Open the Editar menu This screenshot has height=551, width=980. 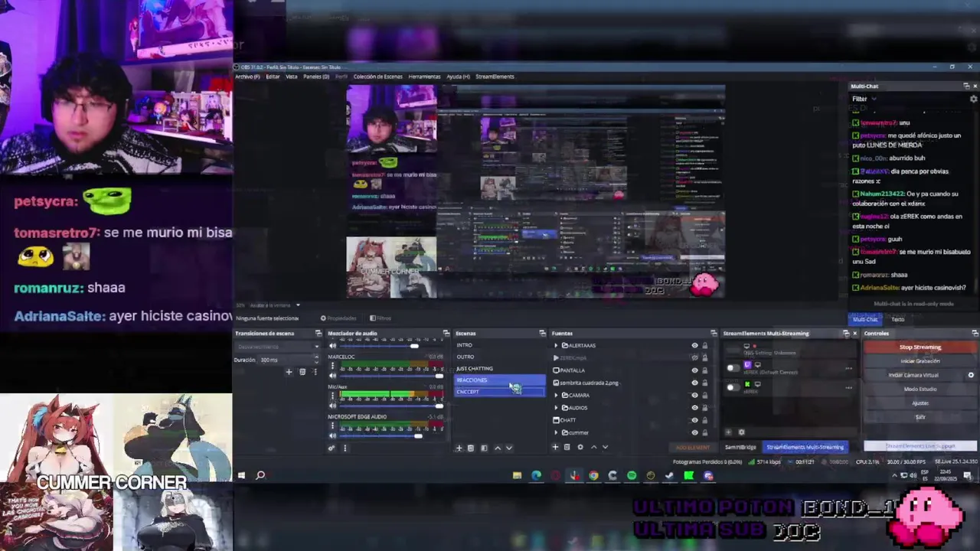(273, 77)
